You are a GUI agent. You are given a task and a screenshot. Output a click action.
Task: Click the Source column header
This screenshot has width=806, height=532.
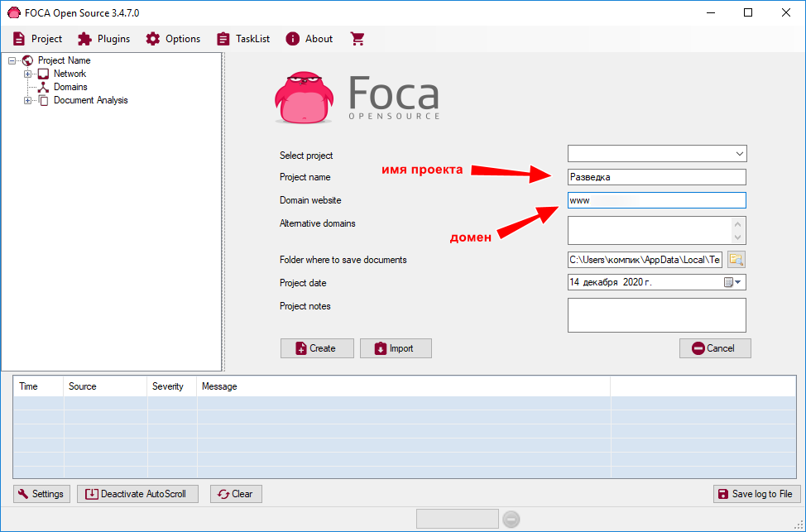tap(105, 386)
